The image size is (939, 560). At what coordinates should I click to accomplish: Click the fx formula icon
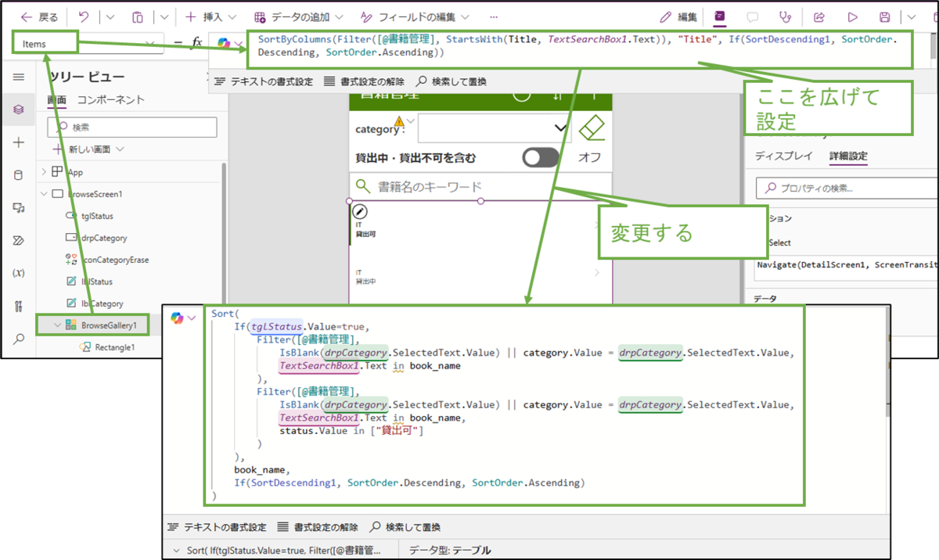197,43
